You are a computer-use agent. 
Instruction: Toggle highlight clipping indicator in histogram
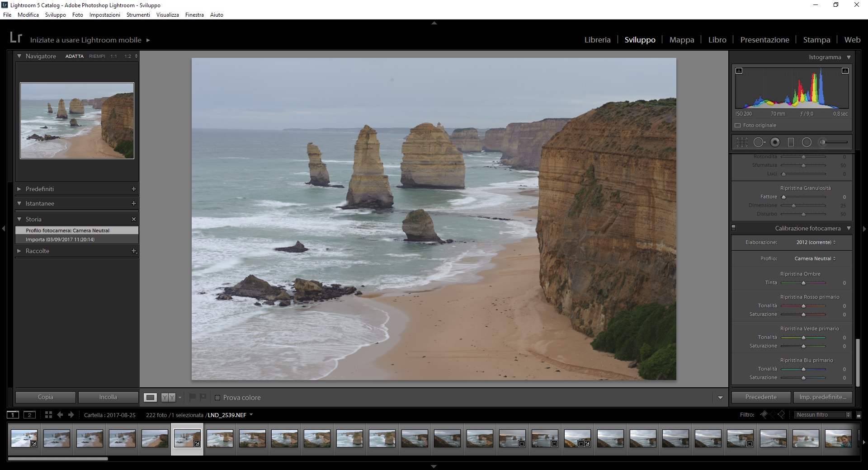pyautogui.click(x=845, y=71)
